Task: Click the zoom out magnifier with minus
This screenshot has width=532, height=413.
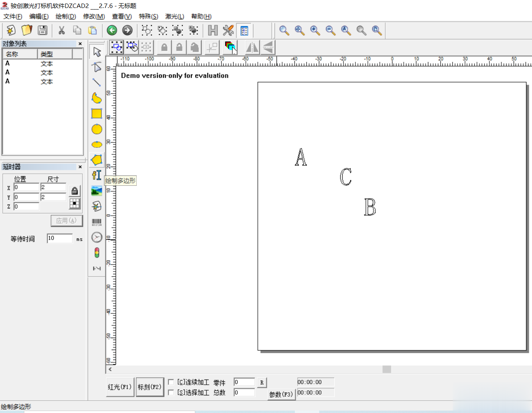Action: [330, 30]
